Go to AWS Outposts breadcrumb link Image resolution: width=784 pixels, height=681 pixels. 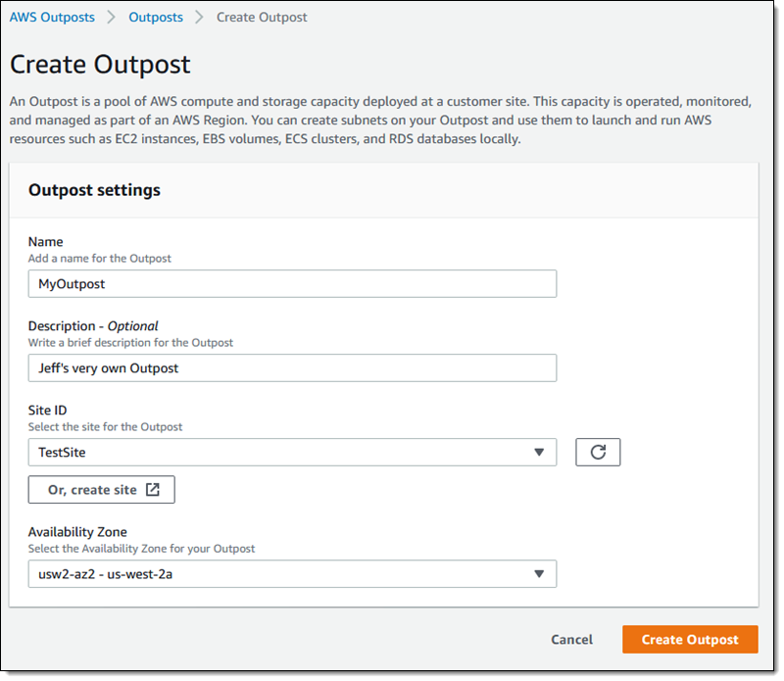[x=52, y=18]
